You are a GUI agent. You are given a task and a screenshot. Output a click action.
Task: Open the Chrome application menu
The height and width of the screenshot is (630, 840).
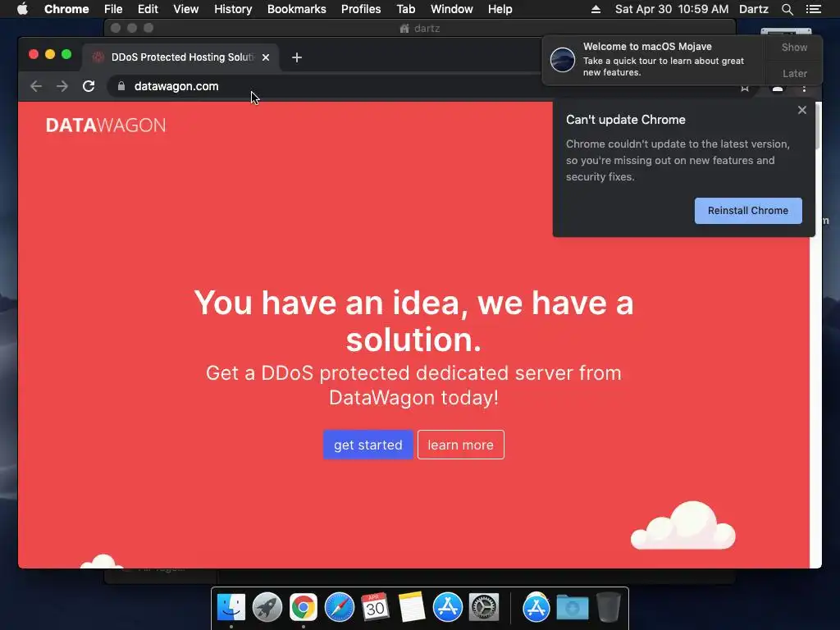pos(66,9)
